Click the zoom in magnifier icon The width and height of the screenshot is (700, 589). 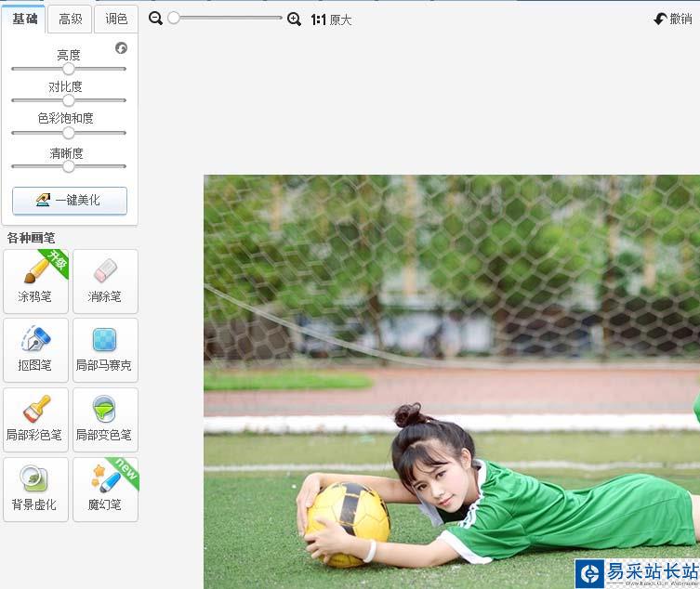point(294,19)
